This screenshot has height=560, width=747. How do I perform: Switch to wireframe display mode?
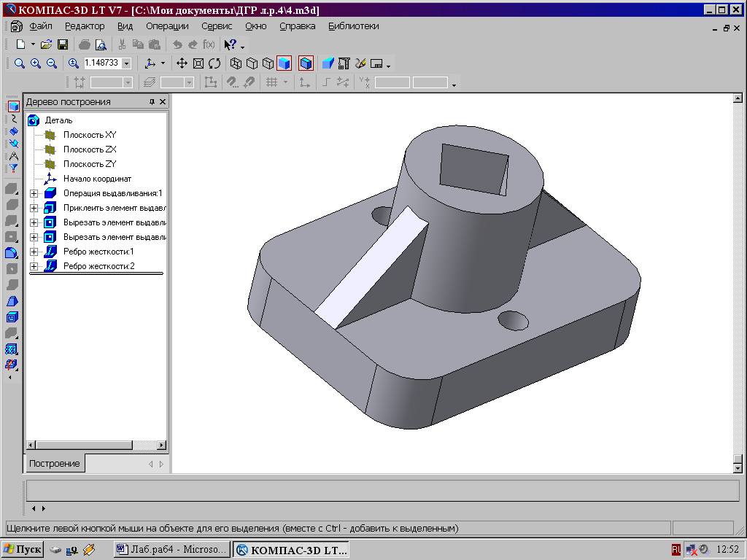click(236, 63)
